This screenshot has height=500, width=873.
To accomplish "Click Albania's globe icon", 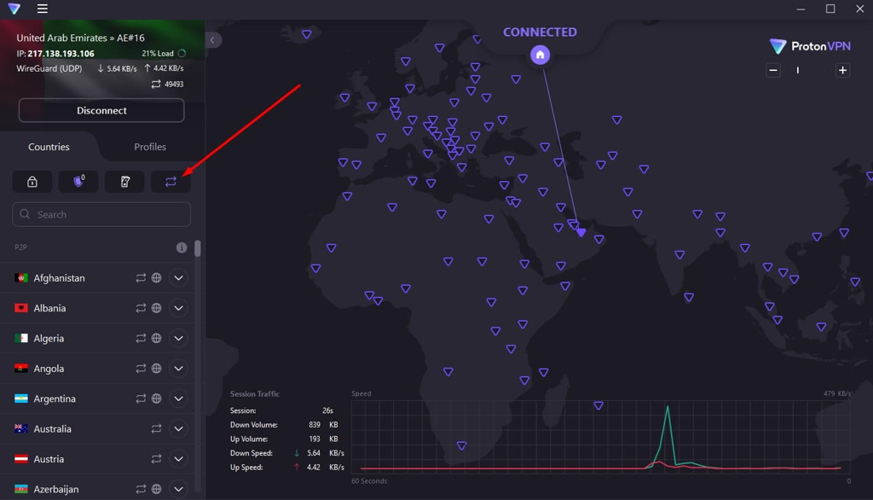I will [157, 308].
